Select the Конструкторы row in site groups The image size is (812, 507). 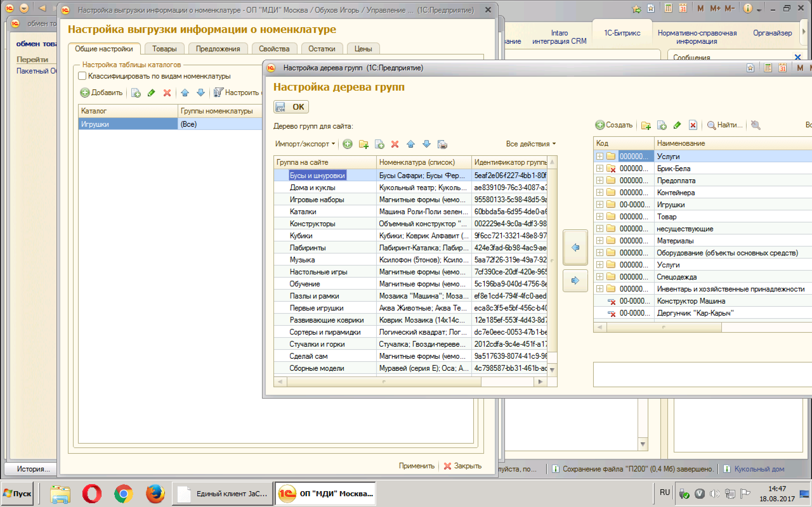click(x=312, y=224)
